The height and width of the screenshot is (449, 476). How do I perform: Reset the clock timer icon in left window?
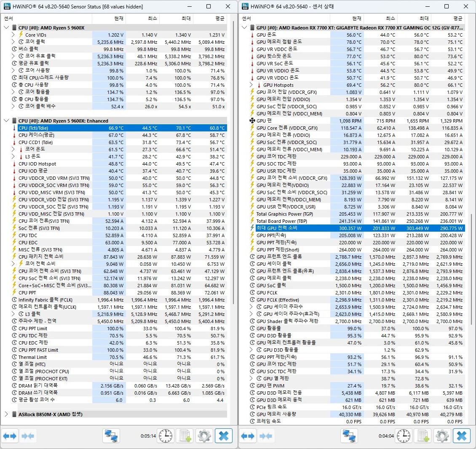coord(166,436)
